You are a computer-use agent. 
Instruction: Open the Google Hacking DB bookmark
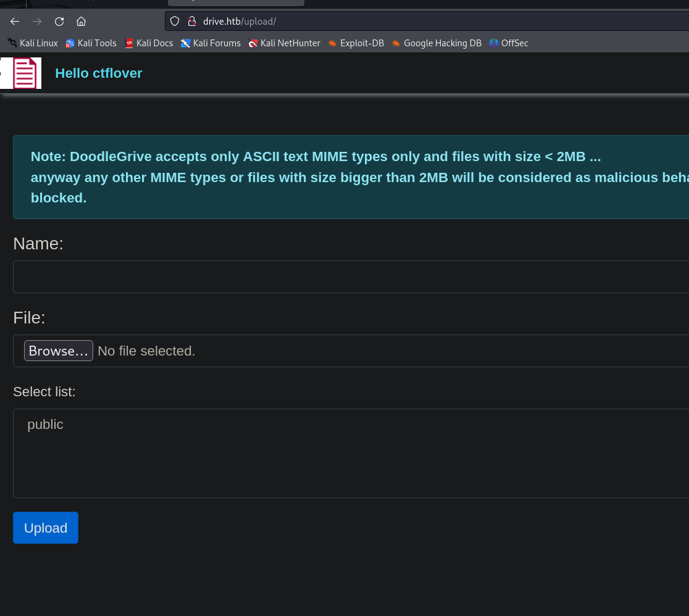tap(436, 43)
